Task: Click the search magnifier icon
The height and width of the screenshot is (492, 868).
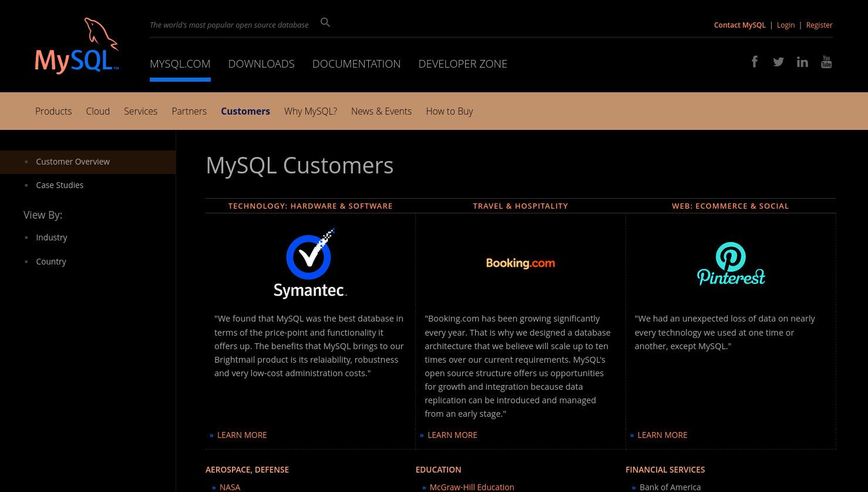Action: [x=325, y=22]
